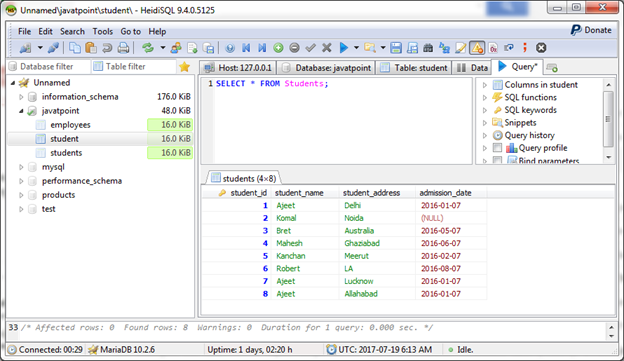The width and height of the screenshot is (624, 361).
Task: Collapse the javatpoint database node
Action: pyautogui.click(x=21, y=111)
